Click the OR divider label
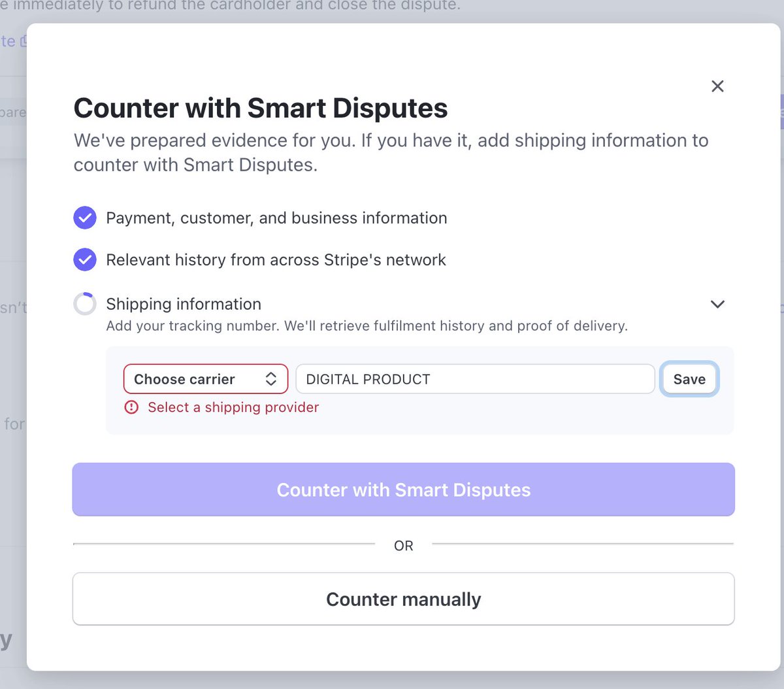 point(404,545)
